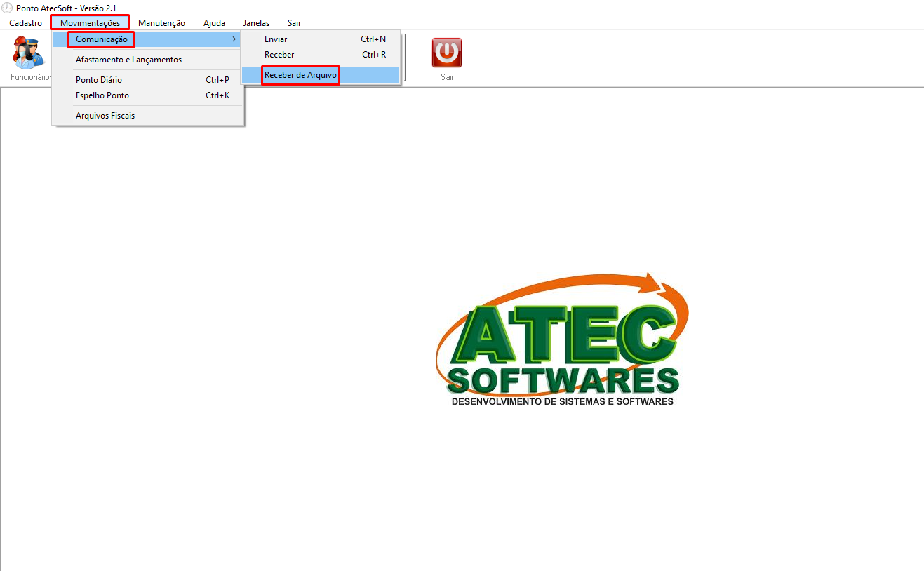The image size is (924, 571).
Task: Select Enviar in the submenu
Action: pyautogui.click(x=321, y=39)
